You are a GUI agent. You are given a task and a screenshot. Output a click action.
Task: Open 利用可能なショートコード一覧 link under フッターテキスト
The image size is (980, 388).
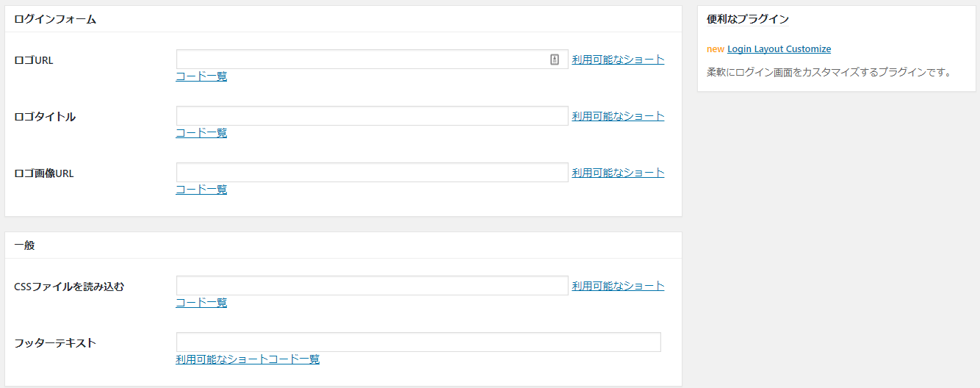point(248,359)
